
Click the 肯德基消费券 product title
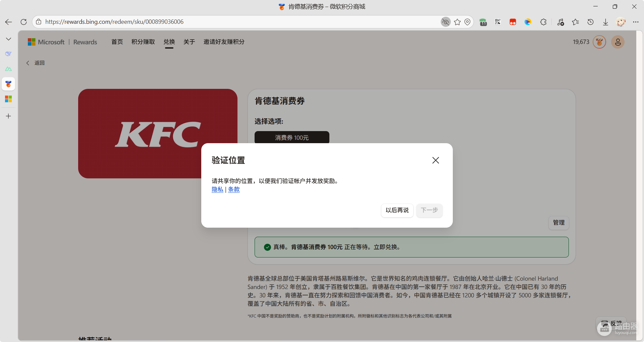click(280, 101)
